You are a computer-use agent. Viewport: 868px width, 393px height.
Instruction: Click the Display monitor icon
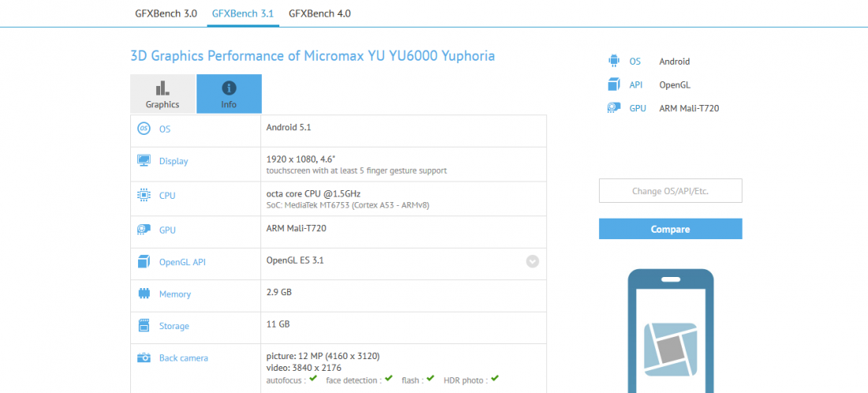tap(144, 161)
